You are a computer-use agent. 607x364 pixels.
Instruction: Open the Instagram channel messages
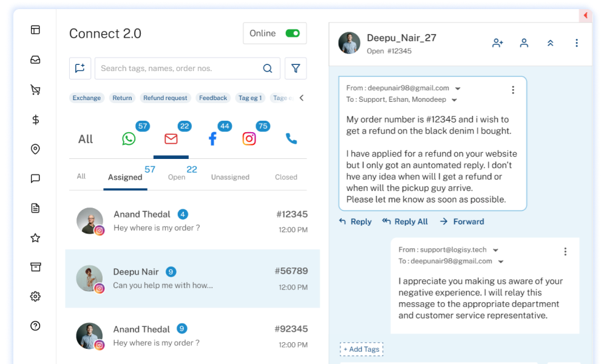[249, 139]
